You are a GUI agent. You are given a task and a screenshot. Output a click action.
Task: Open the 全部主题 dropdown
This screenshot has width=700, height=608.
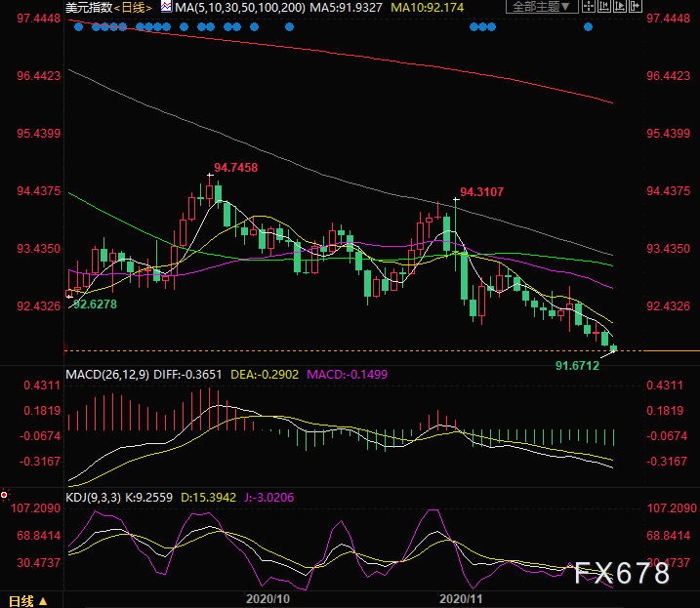[540, 7]
